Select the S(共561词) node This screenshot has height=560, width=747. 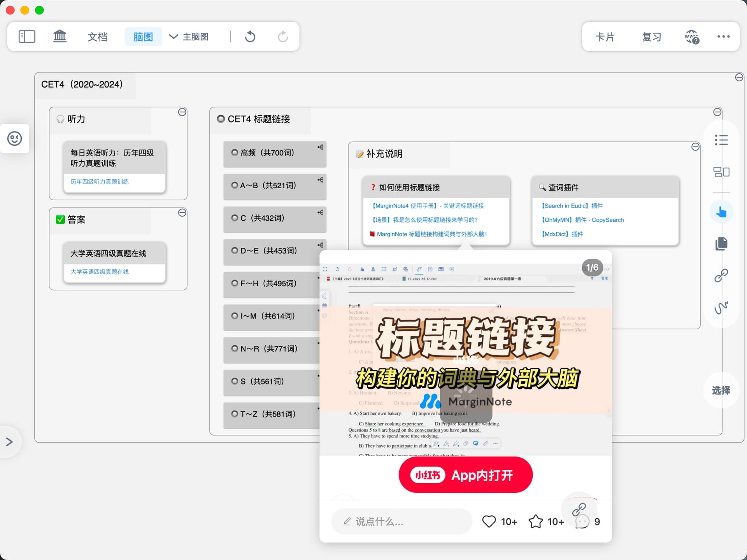[272, 383]
